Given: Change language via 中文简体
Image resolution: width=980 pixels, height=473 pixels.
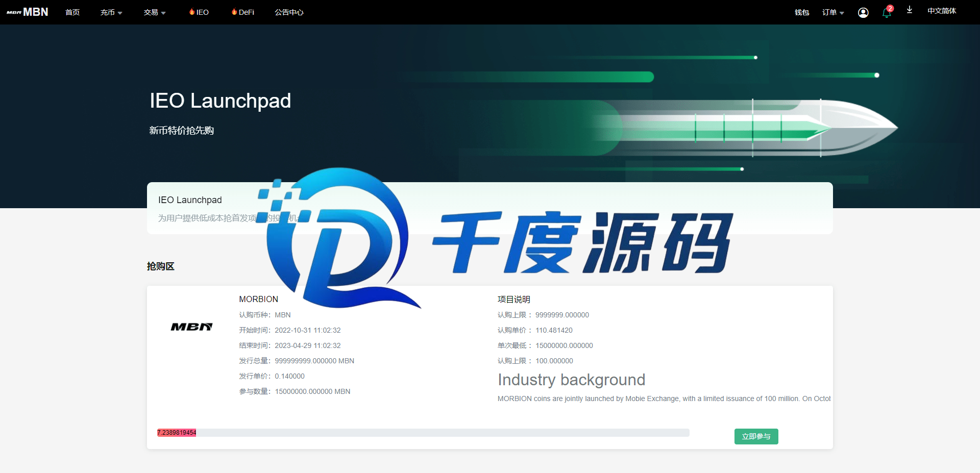Looking at the screenshot, I should [942, 11].
